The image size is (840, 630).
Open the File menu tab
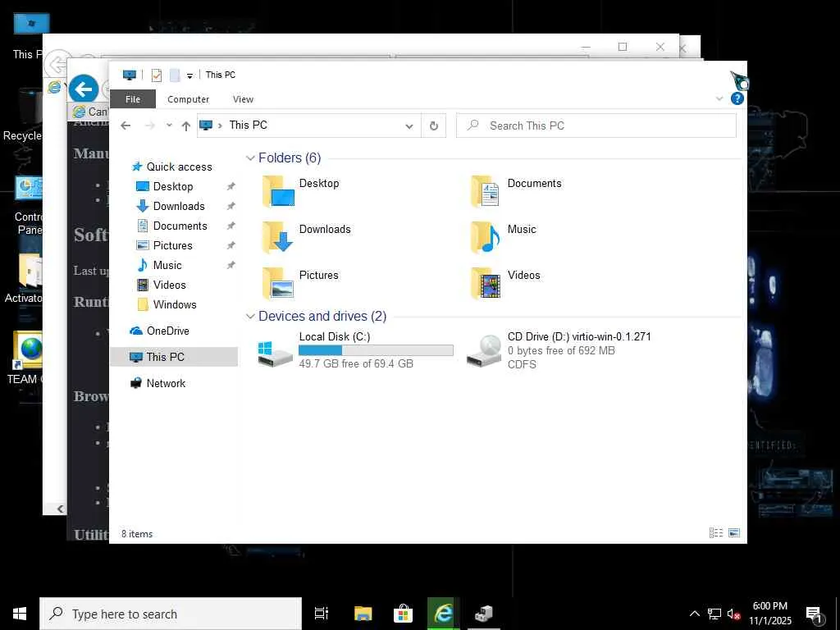click(133, 99)
